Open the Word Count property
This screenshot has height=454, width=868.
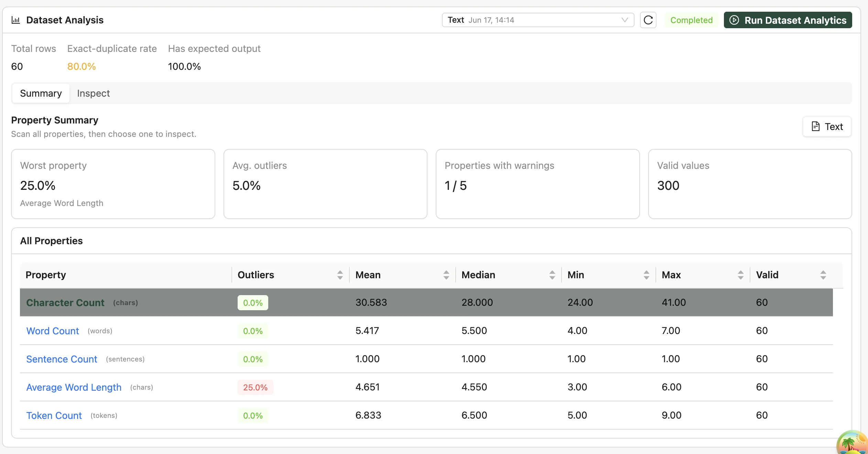coord(53,331)
